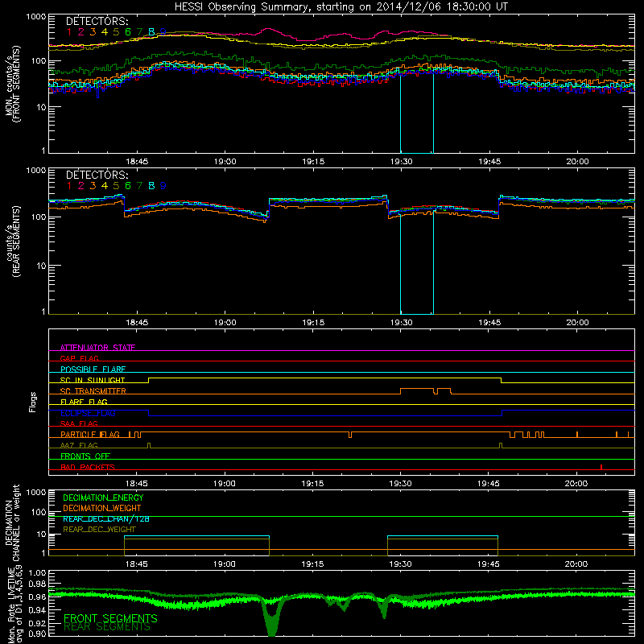644x644 pixels.
Task: Click 19:15 tick label under rear segments panel
Action: [x=313, y=323]
